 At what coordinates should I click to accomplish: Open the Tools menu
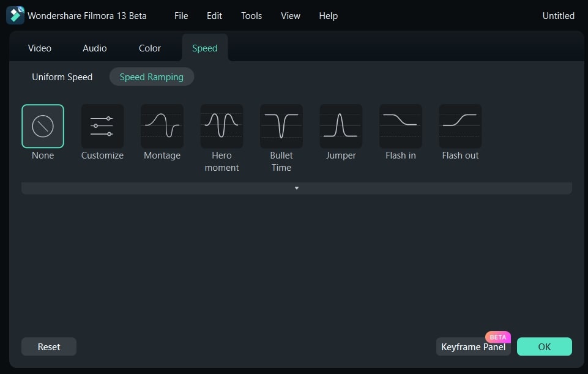(x=251, y=16)
